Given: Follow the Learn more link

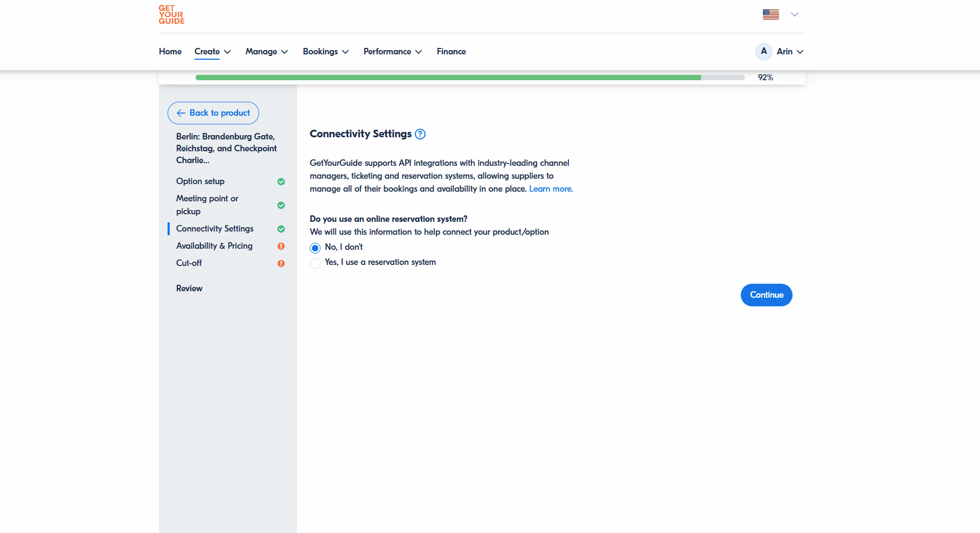Looking at the screenshot, I should (551, 189).
